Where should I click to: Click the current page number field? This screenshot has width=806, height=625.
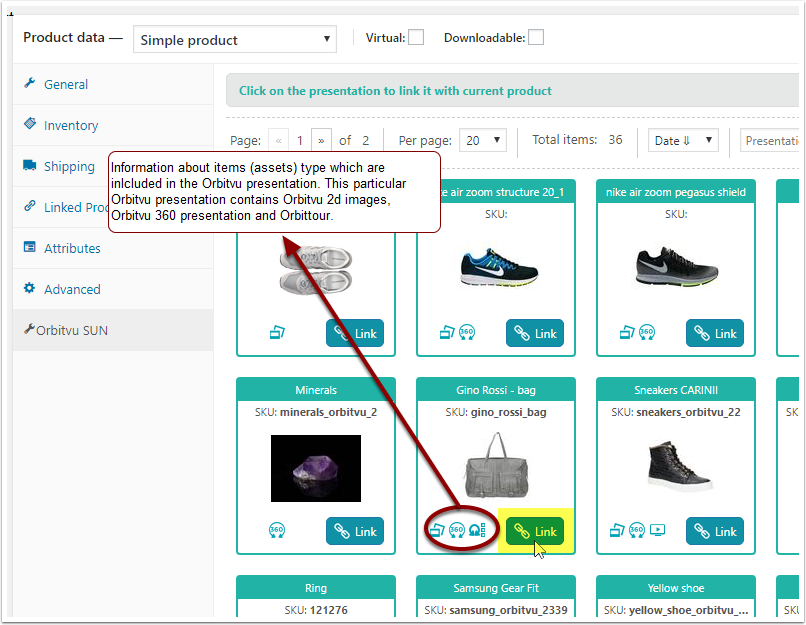[300, 140]
